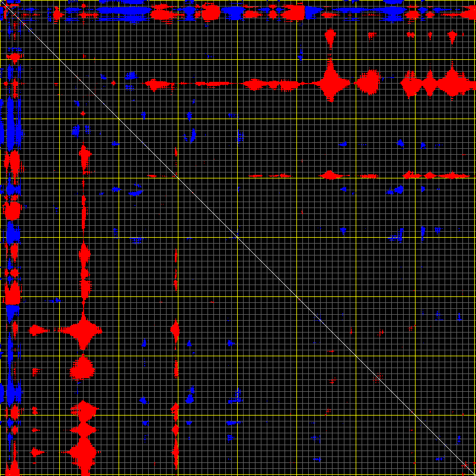Click the small red blob above the upper-right diamond
This screenshot has width=476, height=476.
coord(330,39)
